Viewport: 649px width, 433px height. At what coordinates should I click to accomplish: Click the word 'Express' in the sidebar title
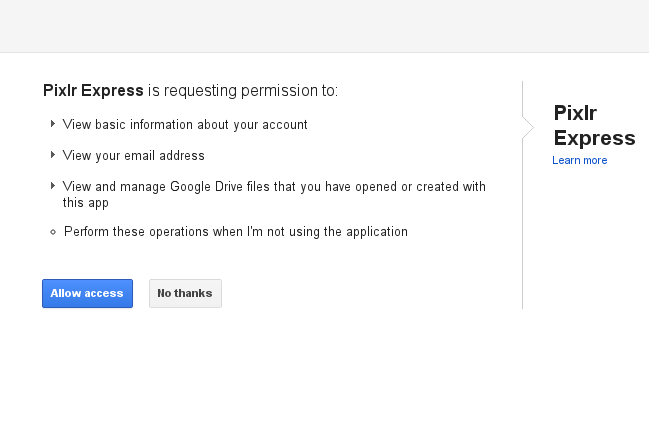point(594,138)
